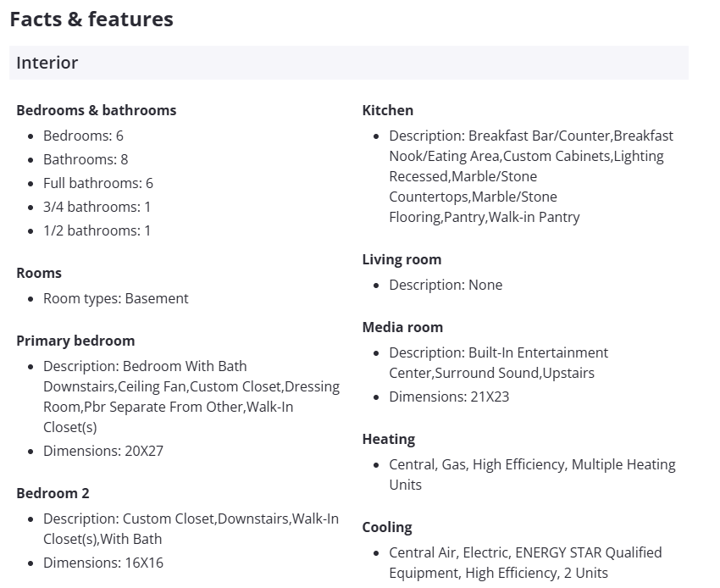
Task: Select the Kitchen subheading
Action: point(388,110)
